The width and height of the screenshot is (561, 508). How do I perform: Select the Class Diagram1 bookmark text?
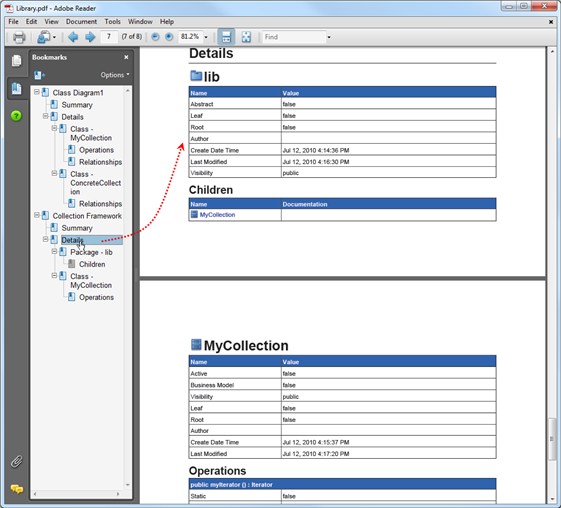tap(78, 93)
